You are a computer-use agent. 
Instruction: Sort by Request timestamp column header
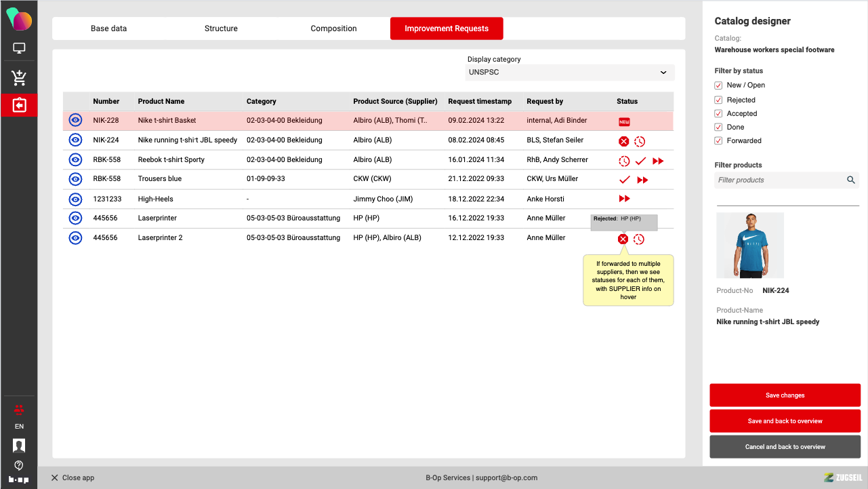coord(480,102)
